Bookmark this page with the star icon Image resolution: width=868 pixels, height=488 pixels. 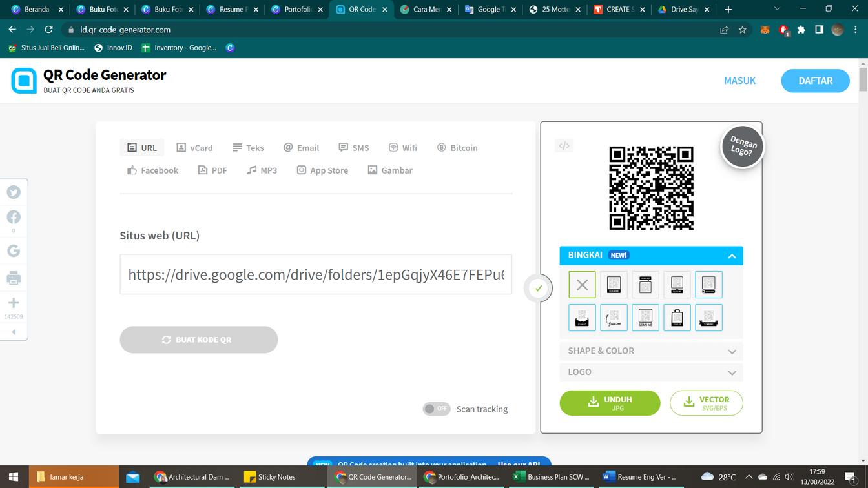coord(743,30)
